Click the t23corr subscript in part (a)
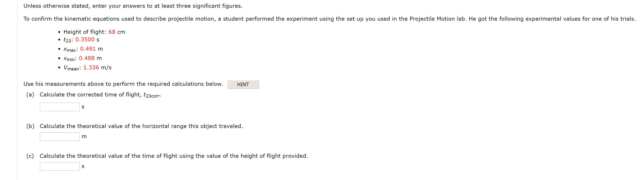This screenshot has width=644, height=180. pyautogui.click(x=153, y=96)
